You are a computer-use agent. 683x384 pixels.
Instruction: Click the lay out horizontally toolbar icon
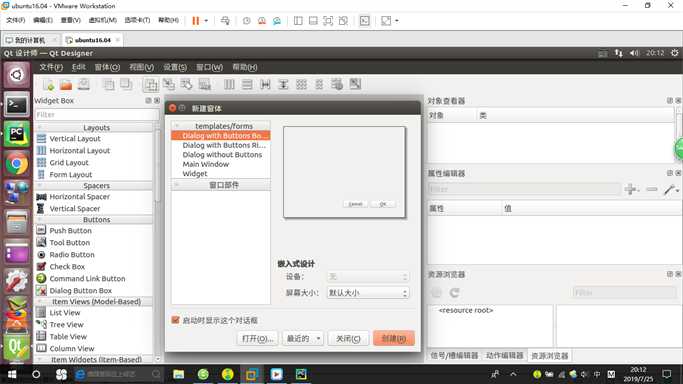coord(229,84)
